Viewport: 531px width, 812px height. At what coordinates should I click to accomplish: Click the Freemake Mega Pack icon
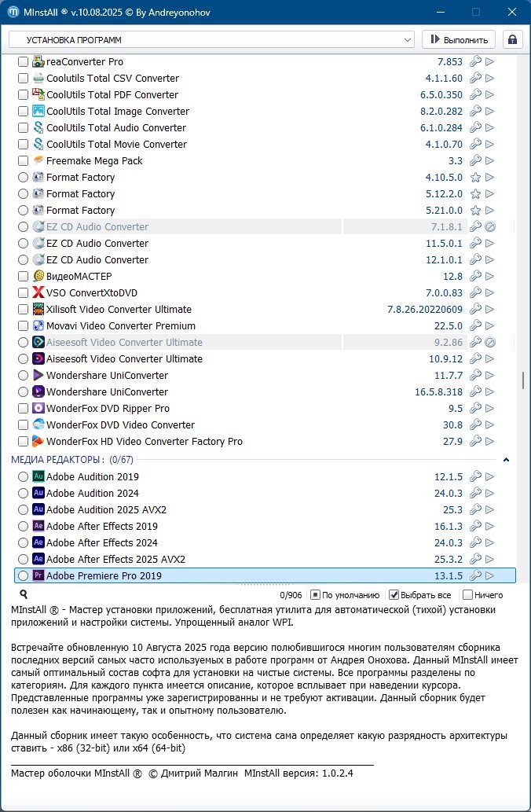coord(38,160)
